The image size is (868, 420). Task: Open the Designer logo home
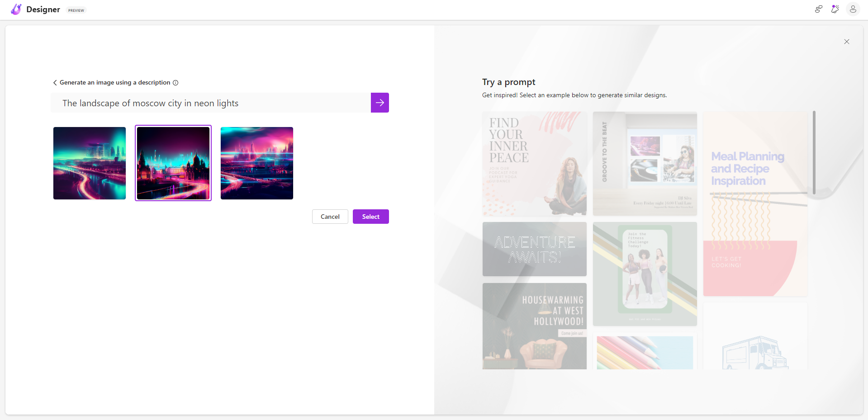coord(35,9)
